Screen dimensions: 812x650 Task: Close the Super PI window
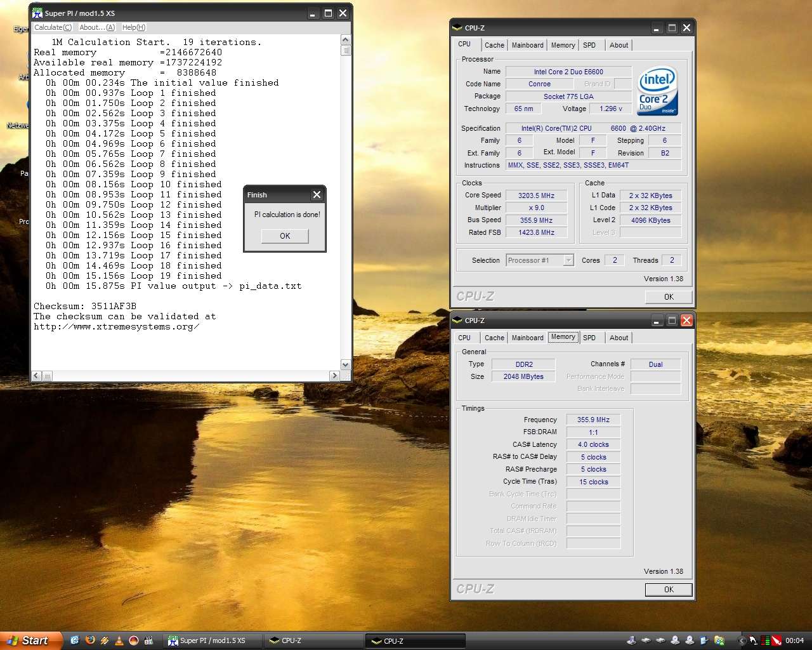343,13
